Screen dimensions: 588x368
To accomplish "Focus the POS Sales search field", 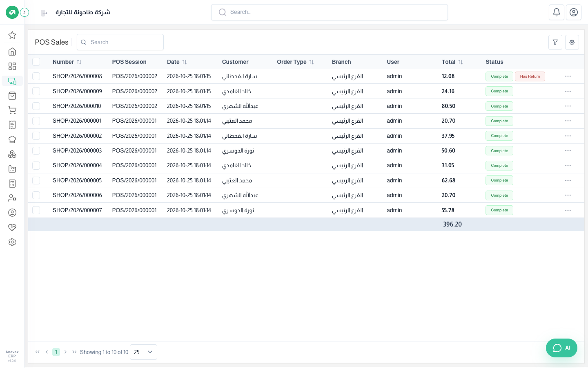I will click(120, 42).
